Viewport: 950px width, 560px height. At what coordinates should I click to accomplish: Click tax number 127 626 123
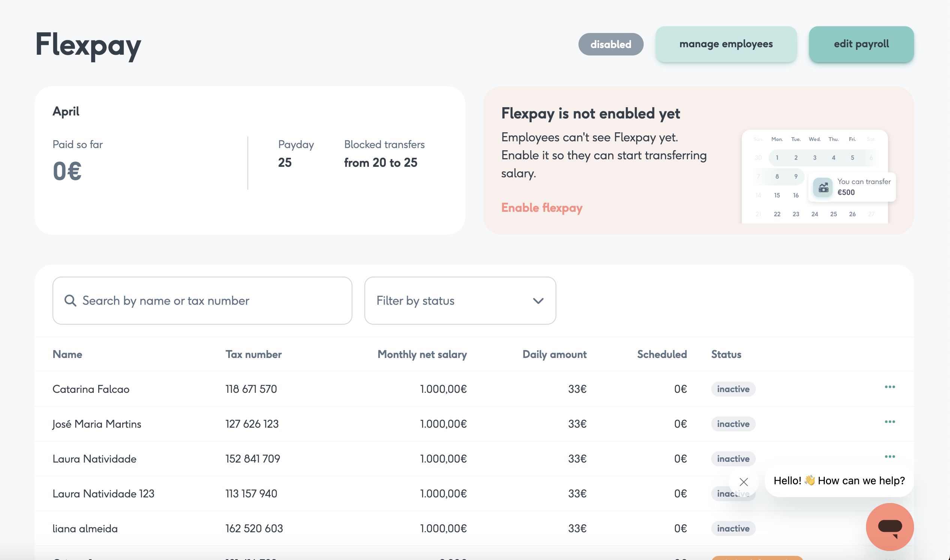click(252, 424)
